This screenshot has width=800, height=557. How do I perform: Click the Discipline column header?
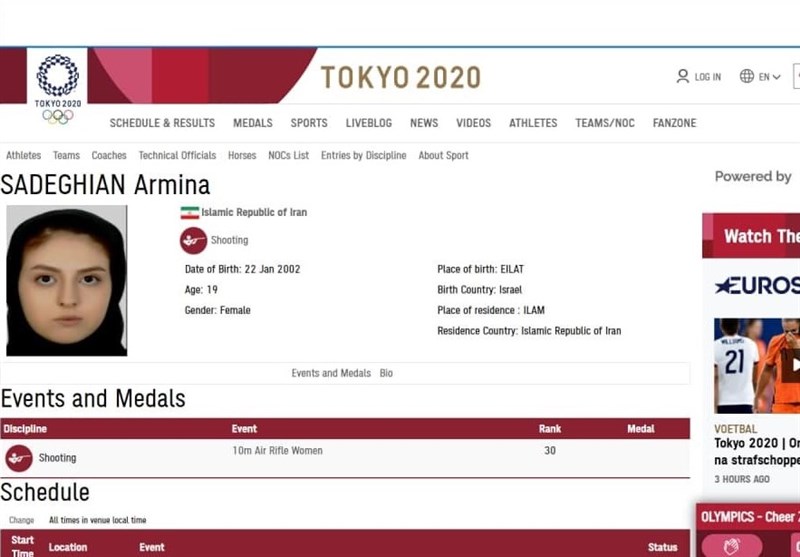[x=24, y=428]
